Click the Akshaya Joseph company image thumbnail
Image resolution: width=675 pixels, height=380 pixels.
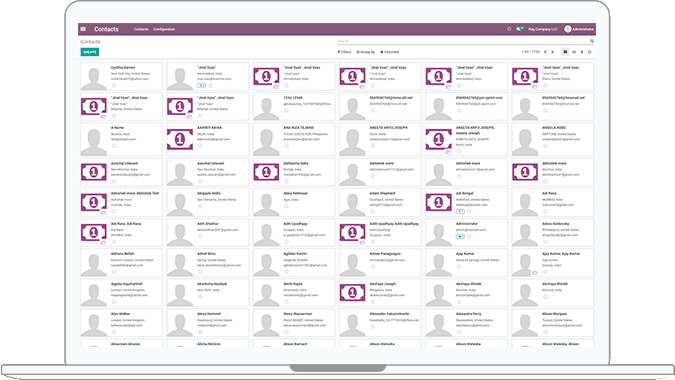(352, 293)
